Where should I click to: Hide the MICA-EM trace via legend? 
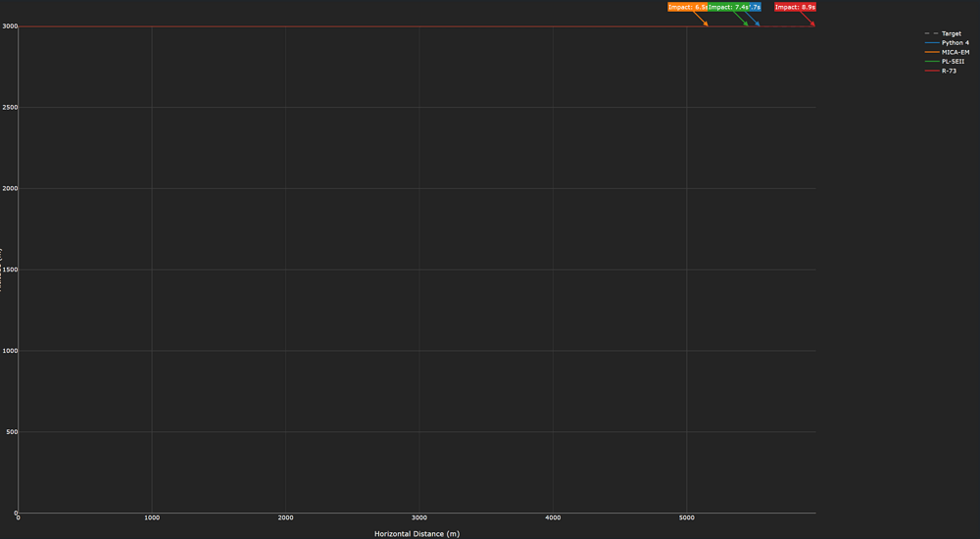pyautogui.click(x=947, y=53)
